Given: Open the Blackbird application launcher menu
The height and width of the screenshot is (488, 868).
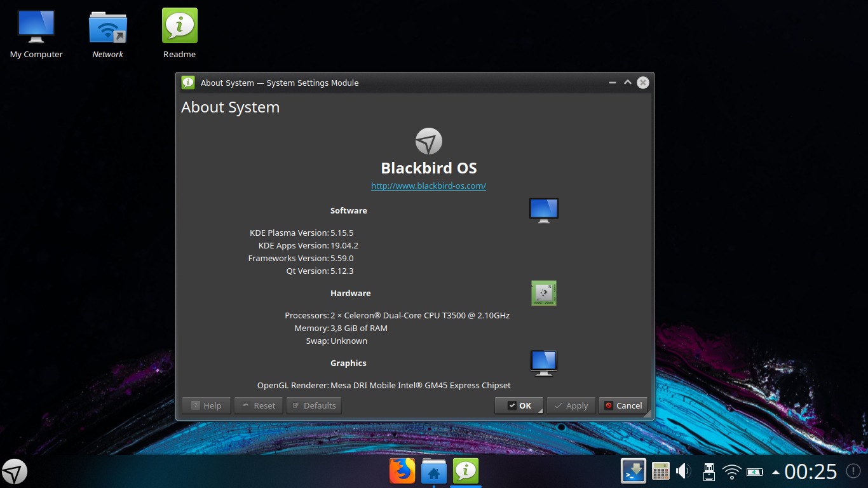Looking at the screenshot, I should (15, 471).
